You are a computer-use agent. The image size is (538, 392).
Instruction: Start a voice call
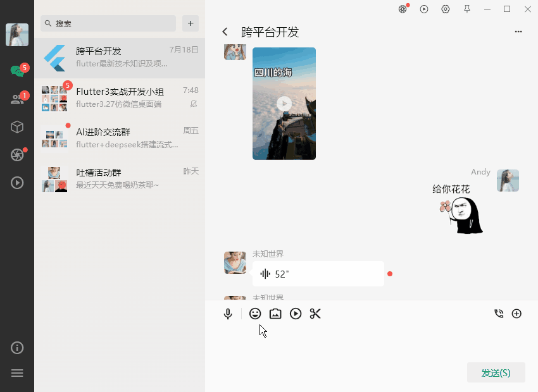(x=498, y=313)
